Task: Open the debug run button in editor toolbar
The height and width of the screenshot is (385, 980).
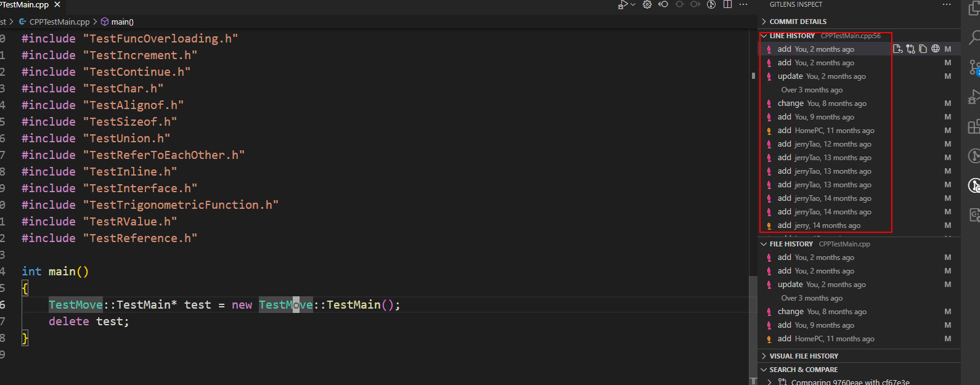Action: 623,5
